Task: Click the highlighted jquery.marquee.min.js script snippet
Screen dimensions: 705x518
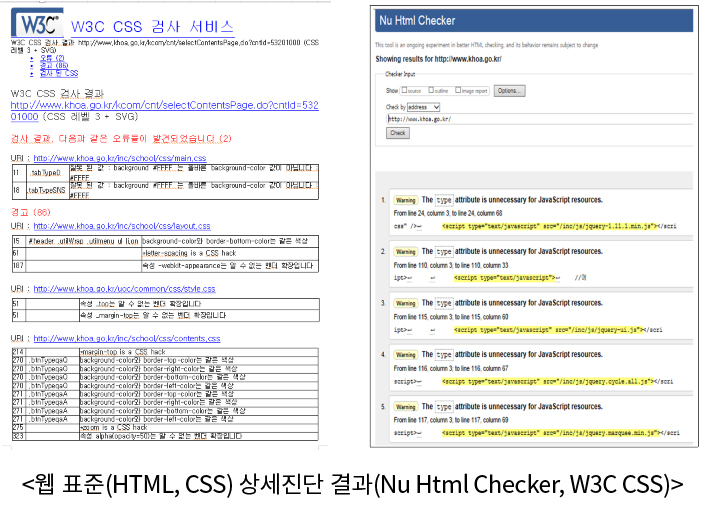Action: pyautogui.click(x=551, y=433)
